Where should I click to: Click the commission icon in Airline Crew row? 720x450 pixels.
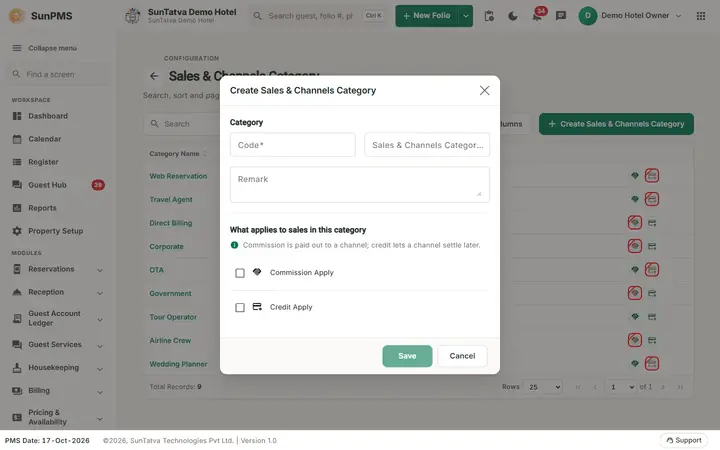click(635, 340)
